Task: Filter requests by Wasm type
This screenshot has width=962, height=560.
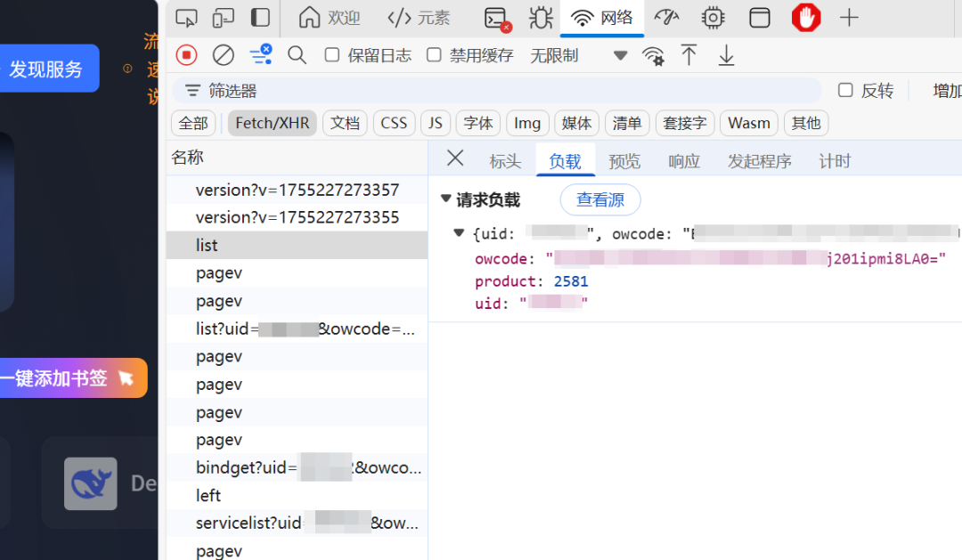Action: click(x=749, y=123)
